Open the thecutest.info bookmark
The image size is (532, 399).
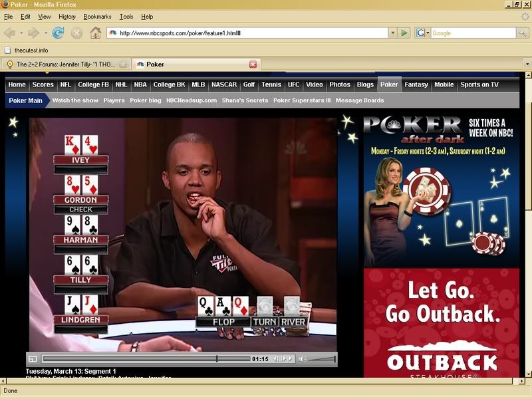(x=27, y=51)
